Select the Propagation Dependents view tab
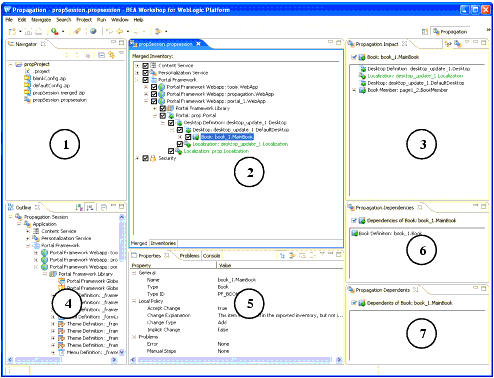Viewport: 494px width, 378px height. (x=382, y=290)
